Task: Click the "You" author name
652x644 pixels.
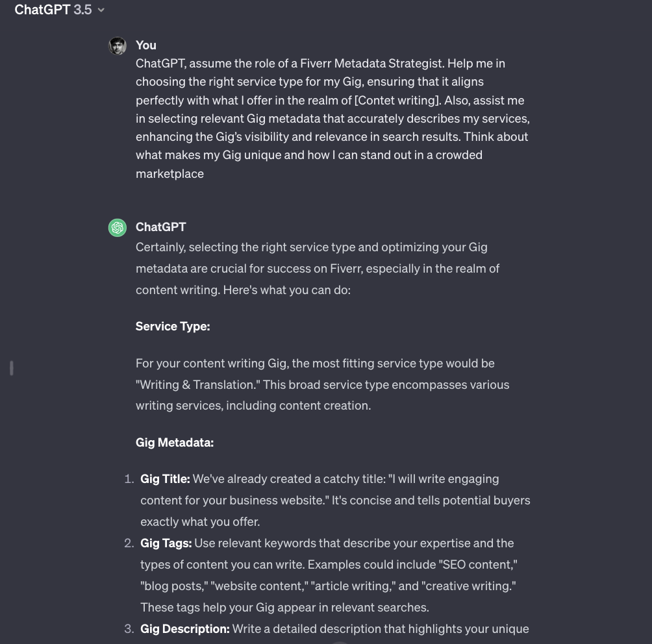Action: pos(146,45)
